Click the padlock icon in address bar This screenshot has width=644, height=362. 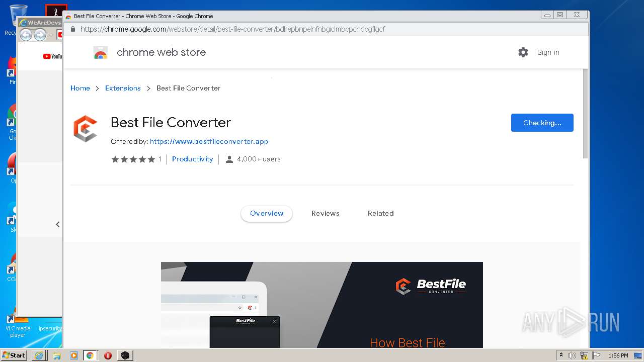pyautogui.click(x=73, y=29)
